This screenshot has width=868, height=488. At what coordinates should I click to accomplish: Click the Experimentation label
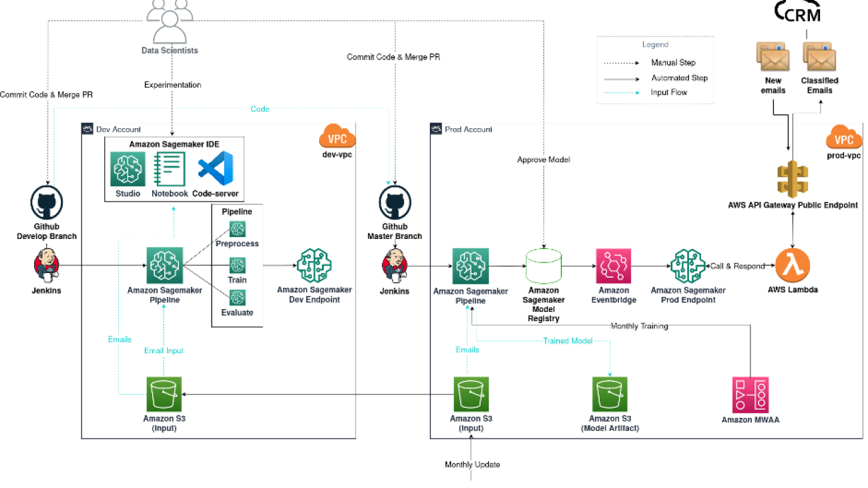[x=172, y=85]
